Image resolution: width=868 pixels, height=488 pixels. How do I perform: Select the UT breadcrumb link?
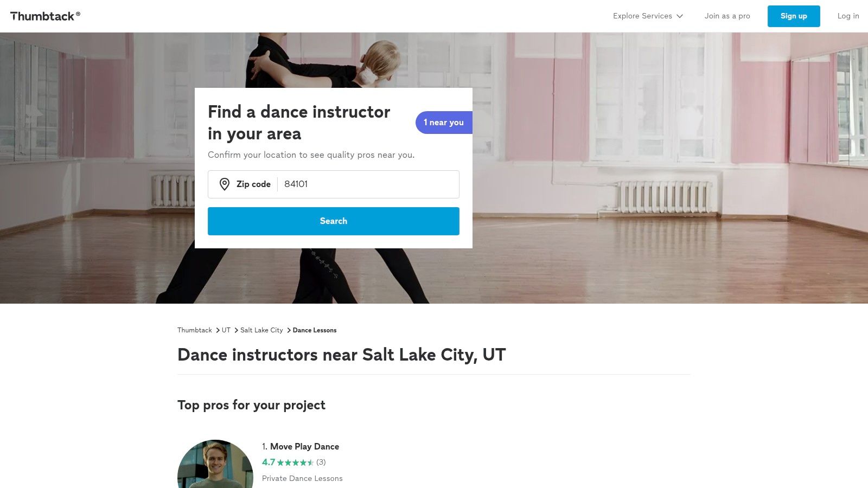tap(226, 330)
